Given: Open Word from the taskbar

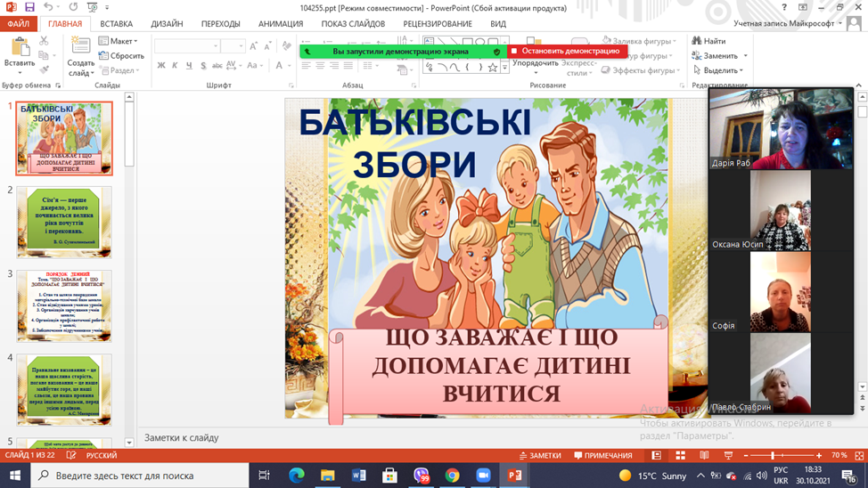Looking at the screenshot, I should [x=359, y=476].
